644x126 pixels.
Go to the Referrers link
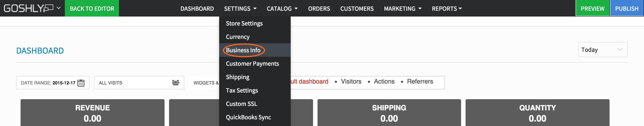click(x=420, y=82)
